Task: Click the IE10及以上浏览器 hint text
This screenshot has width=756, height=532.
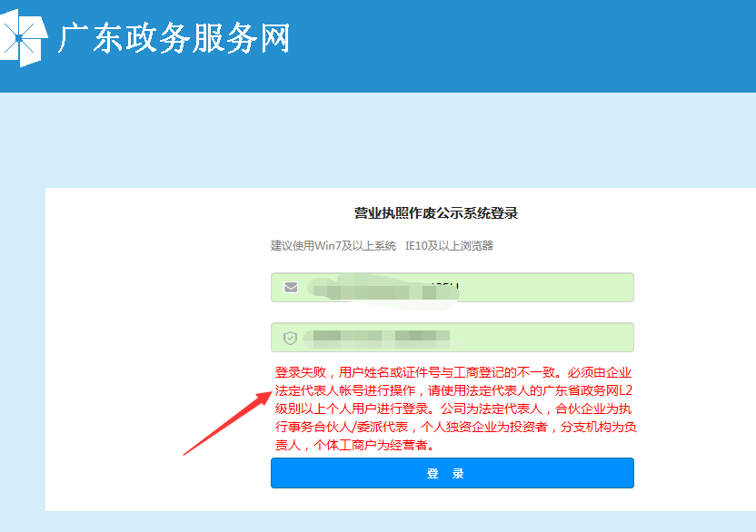Action: click(x=449, y=246)
